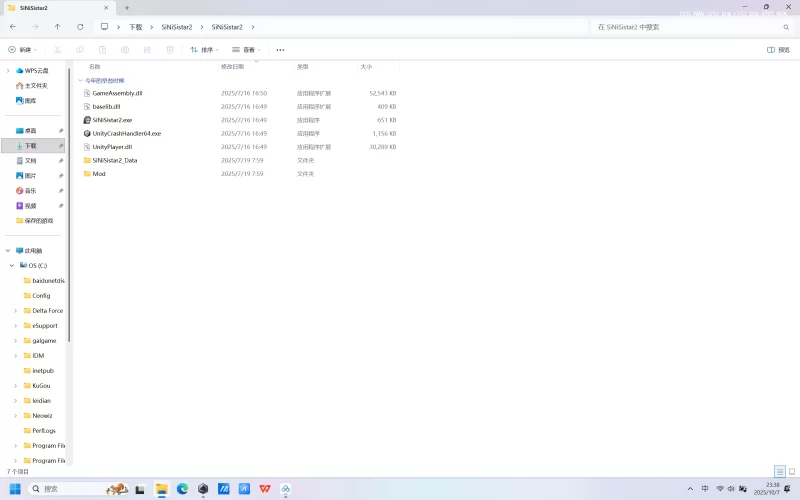Screen dimensions: 800x500
Task: Sort by the 大小 column header
Action: (x=366, y=66)
